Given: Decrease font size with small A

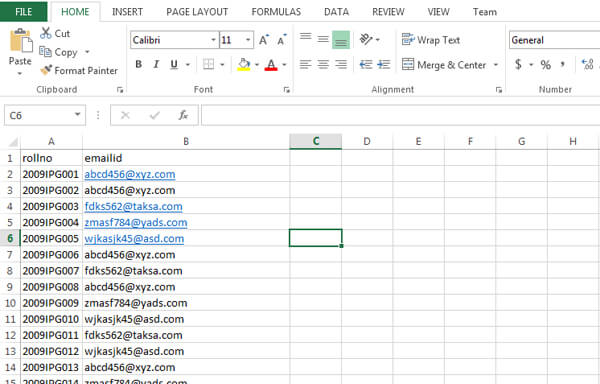Looking at the screenshot, I should point(282,40).
